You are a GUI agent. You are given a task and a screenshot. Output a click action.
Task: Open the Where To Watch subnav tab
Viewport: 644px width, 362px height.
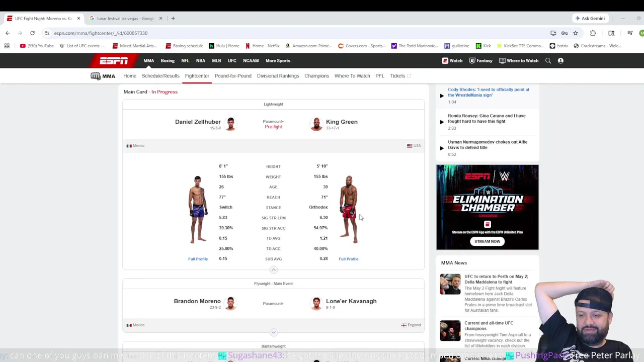coord(352,76)
